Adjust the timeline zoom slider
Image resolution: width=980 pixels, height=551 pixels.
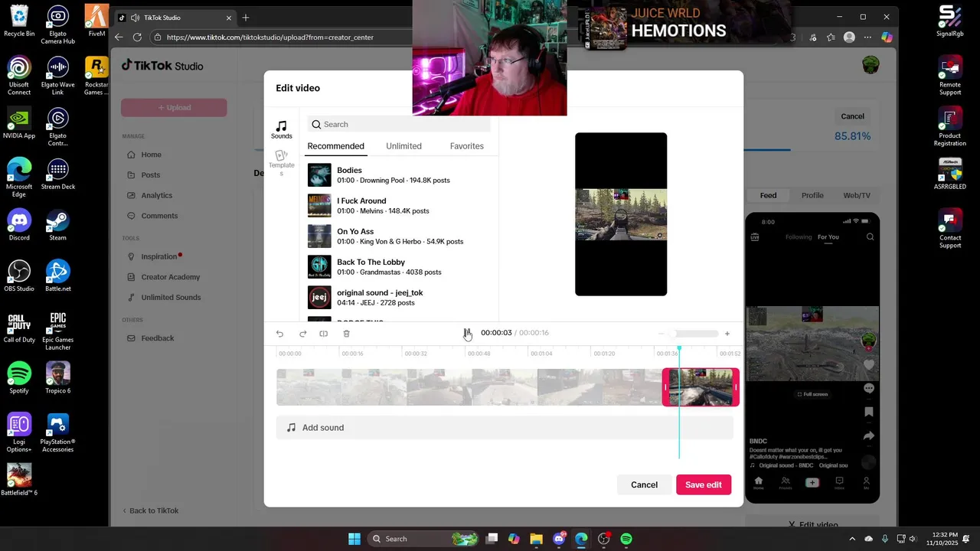(694, 334)
